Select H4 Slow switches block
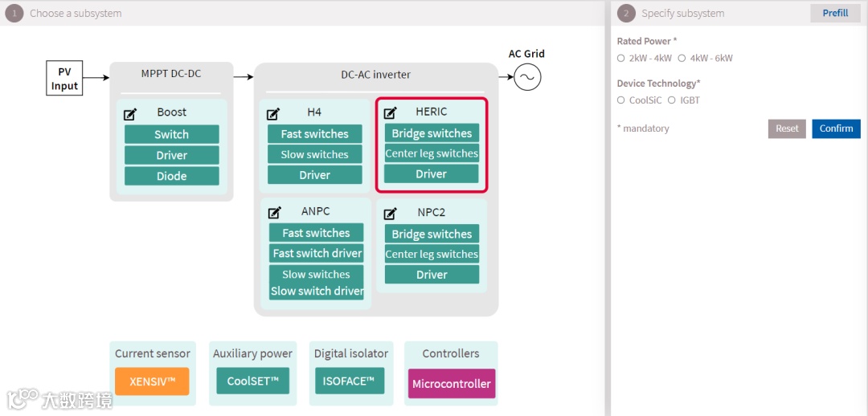Viewport: 868px width, 416px height. tap(315, 154)
